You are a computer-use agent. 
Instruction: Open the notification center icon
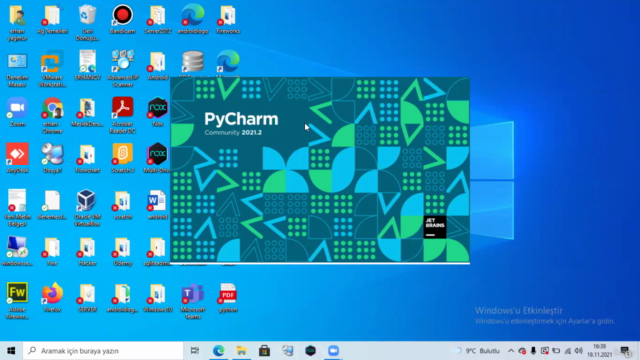click(625, 351)
